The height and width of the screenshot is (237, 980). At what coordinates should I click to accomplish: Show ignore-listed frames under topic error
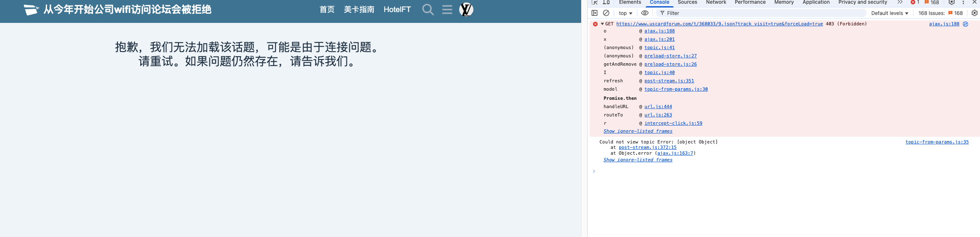(x=638, y=160)
